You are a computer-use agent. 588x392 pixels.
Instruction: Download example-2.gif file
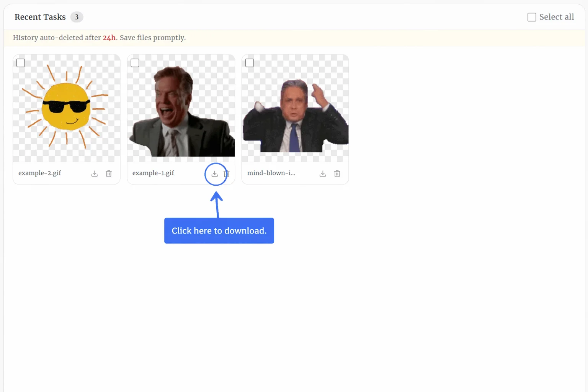95,174
